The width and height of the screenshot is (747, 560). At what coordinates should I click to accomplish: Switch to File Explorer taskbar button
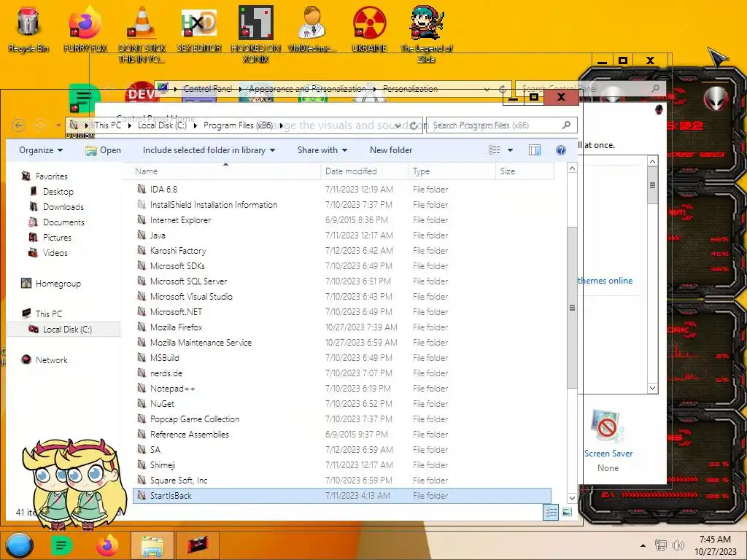tap(152, 545)
